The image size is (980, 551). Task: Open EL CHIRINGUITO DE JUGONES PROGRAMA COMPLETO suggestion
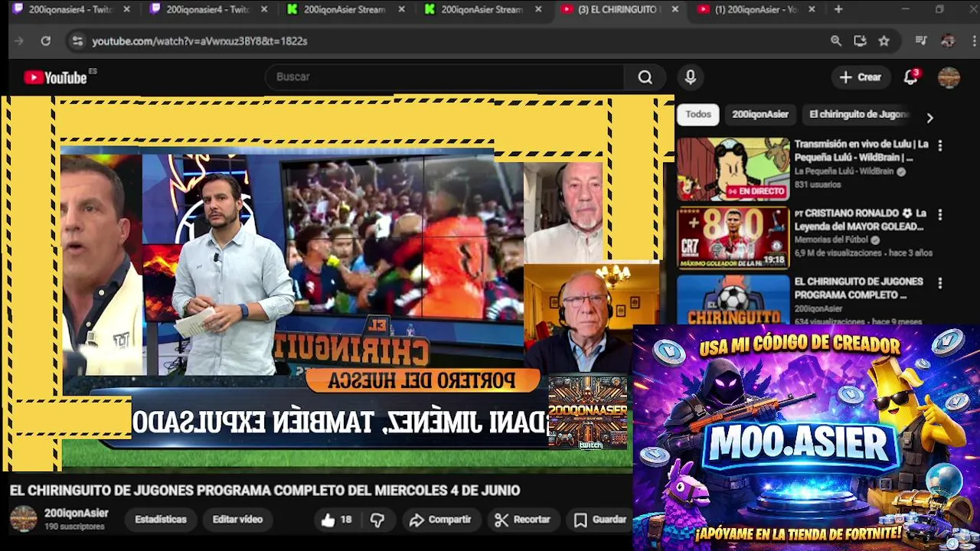pos(858,289)
